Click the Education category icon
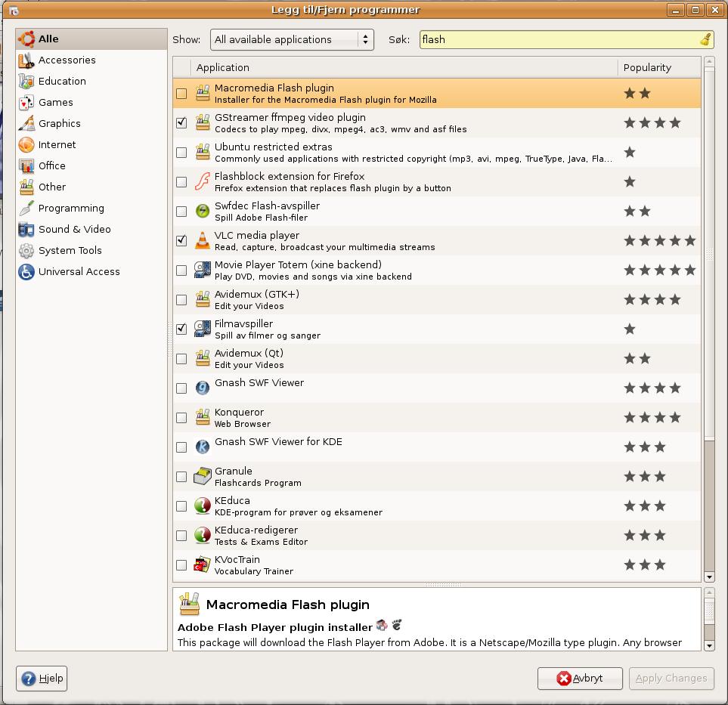This screenshot has height=705, width=728. coord(26,81)
